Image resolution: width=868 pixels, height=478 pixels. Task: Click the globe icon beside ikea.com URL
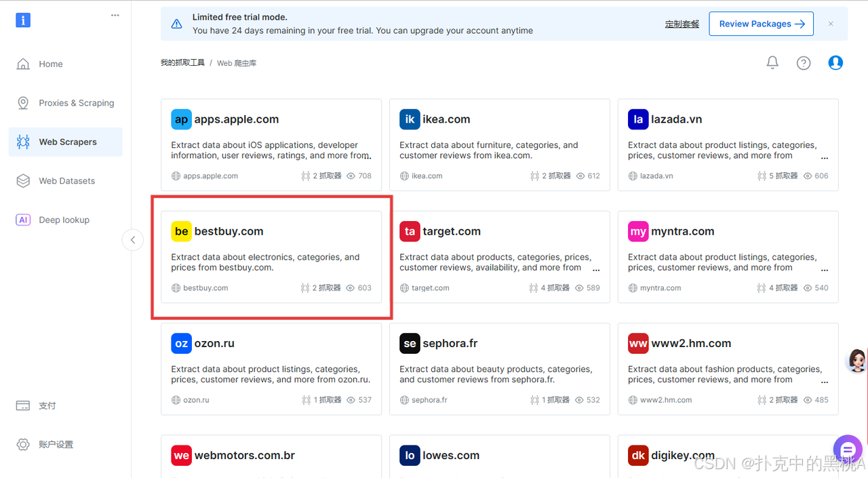tap(405, 176)
